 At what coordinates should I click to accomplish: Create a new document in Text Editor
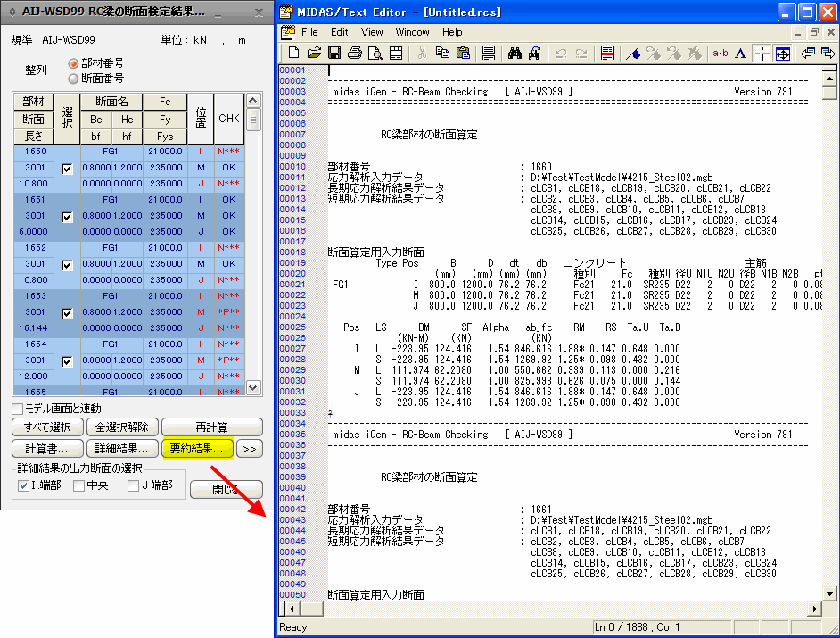coord(293,53)
